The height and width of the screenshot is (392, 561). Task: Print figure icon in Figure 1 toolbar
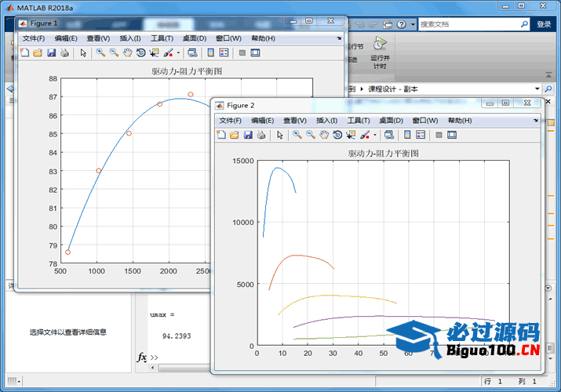coord(64,53)
